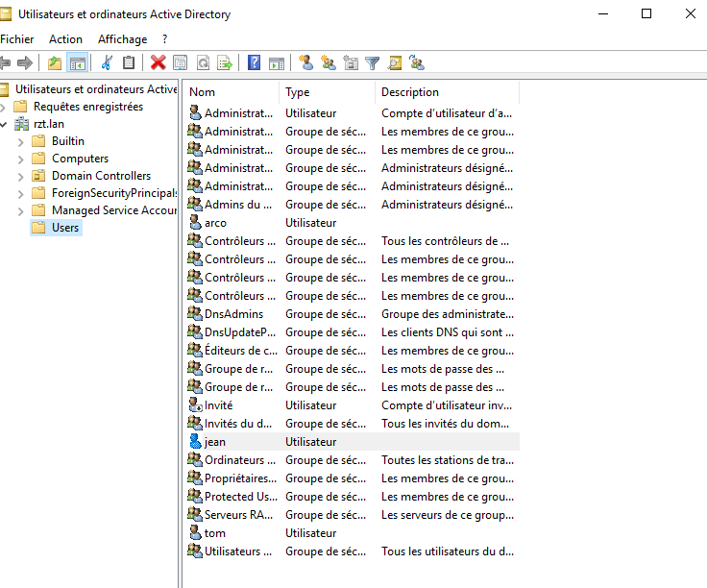Select the user tom in list
This screenshot has height=588, width=707.
tap(215, 533)
